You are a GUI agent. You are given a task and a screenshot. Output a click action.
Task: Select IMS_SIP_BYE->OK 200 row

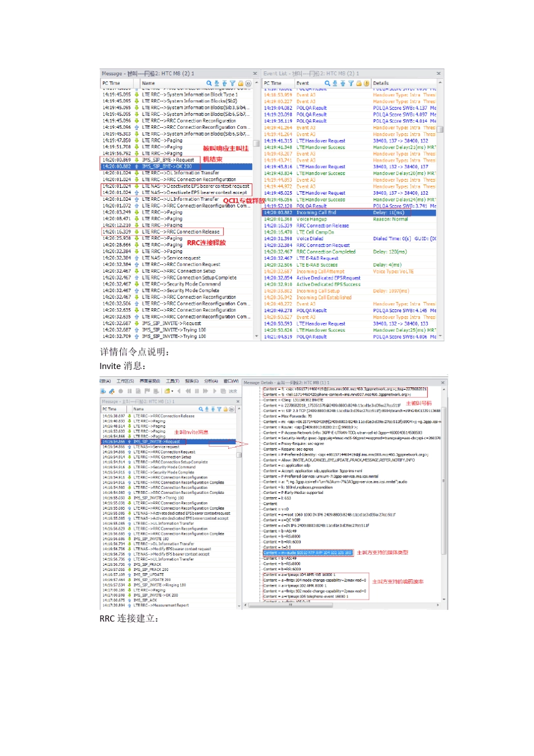177,166
